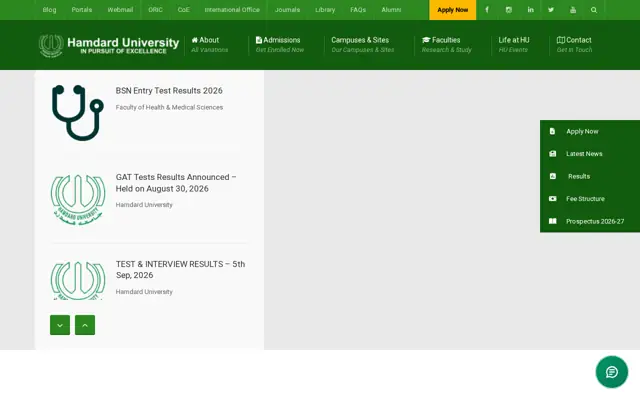Open the Webmail link
Screen dimensions: 640x400
coord(120,10)
